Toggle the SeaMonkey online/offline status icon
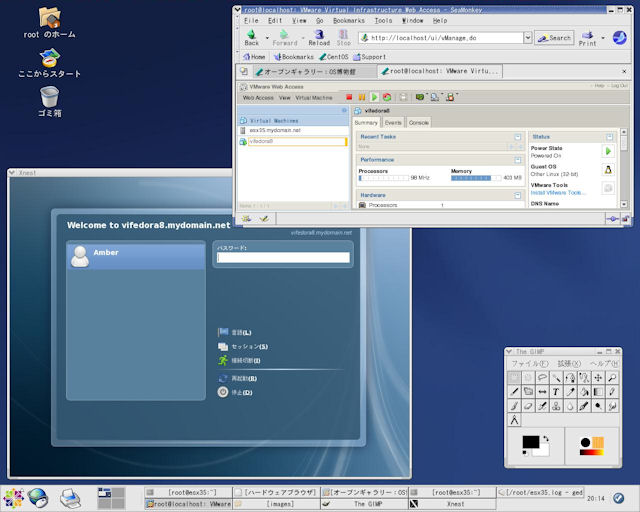Screen dimensions: 640x512 (x=612, y=219)
